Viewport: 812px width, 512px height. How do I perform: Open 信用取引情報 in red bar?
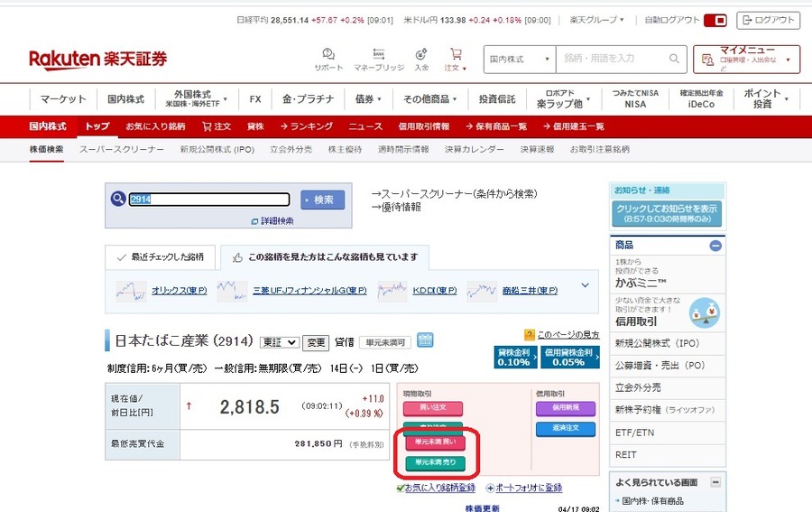click(424, 126)
